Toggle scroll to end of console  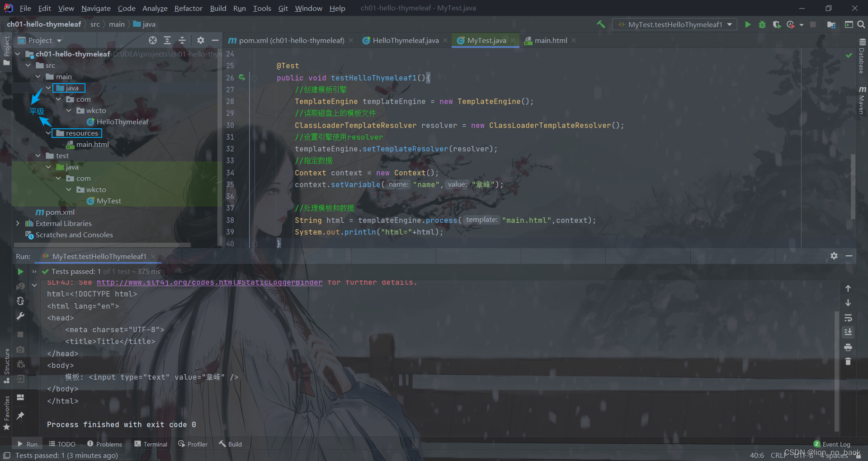pyautogui.click(x=848, y=332)
